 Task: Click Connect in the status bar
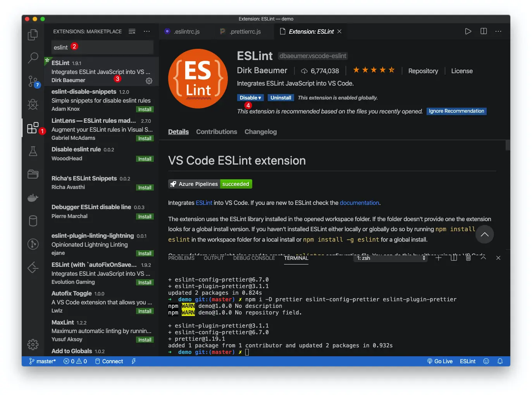[109, 361]
